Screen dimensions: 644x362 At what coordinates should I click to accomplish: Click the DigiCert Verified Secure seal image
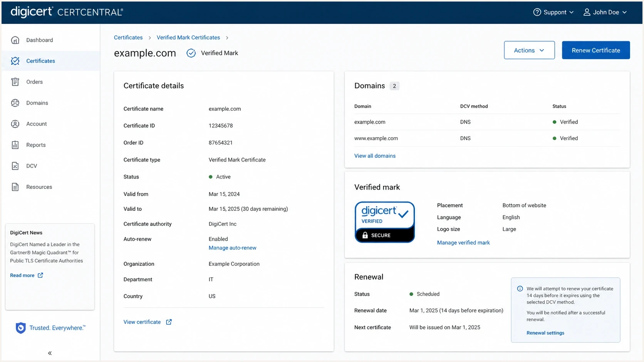click(384, 222)
